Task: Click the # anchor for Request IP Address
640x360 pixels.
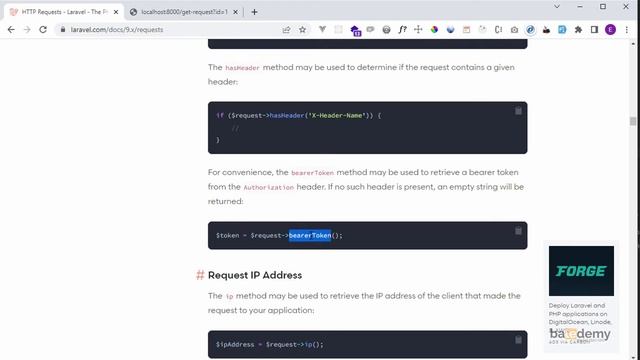Action: 200,275
